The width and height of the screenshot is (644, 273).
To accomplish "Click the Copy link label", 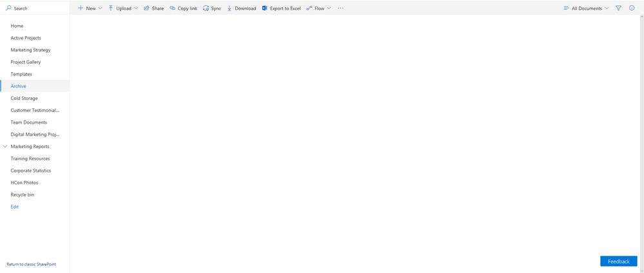I will pyautogui.click(x=188, y=8).
